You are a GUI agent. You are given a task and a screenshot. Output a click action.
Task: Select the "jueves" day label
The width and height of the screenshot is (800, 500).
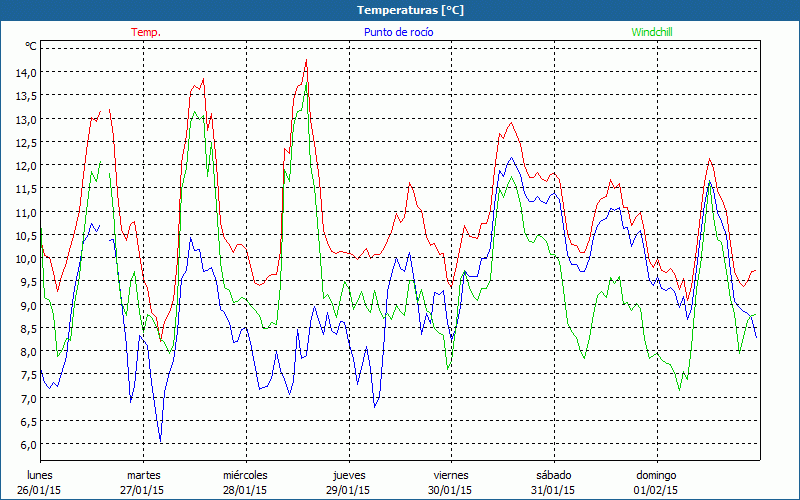(x=349, y=475)
